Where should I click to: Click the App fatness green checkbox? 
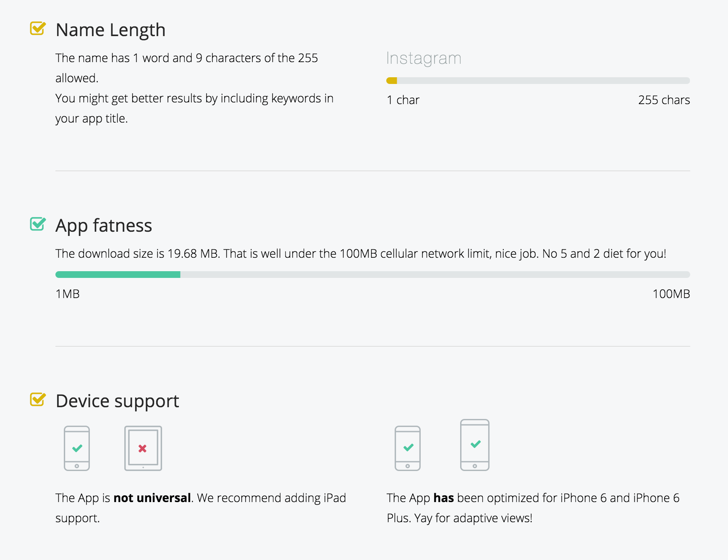(x=38, y=224)
